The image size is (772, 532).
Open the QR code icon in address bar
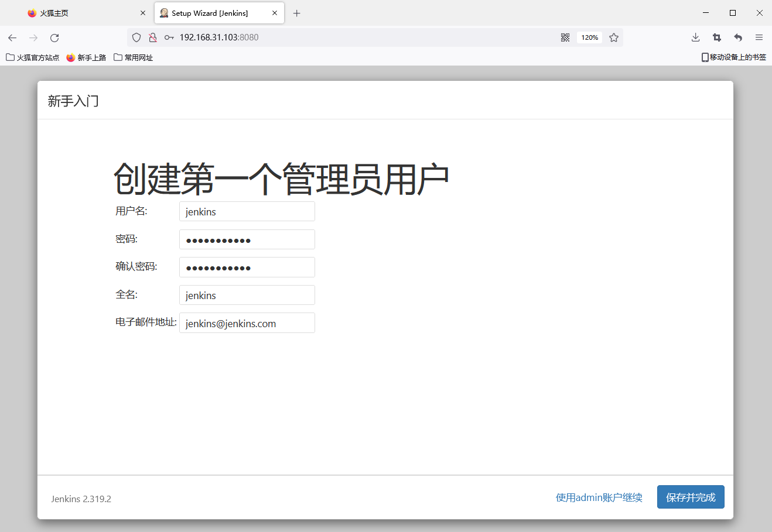pos(565,37)
